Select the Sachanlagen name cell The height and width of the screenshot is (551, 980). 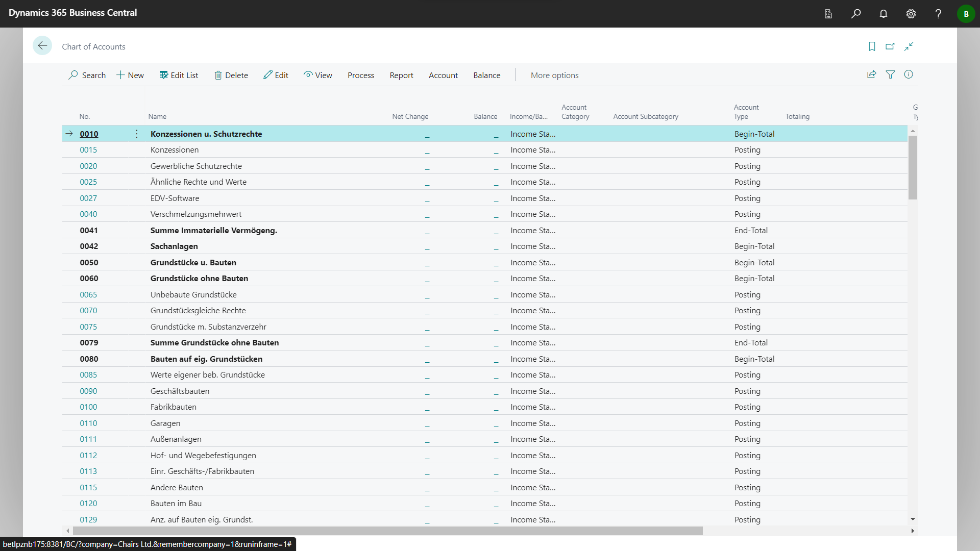tap(174, 246)
